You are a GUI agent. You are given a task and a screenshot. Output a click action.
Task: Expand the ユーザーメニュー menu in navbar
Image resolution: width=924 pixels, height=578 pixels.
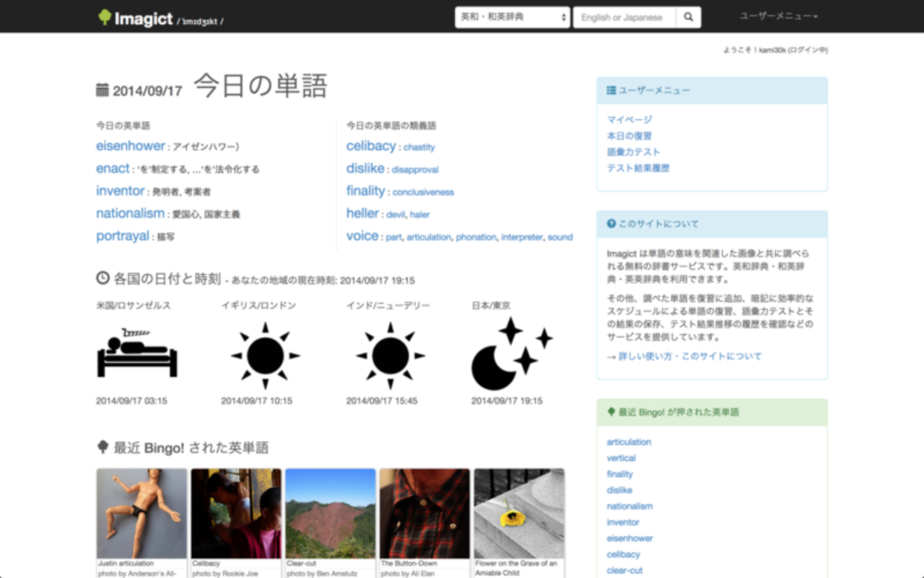tap(778, 16)
